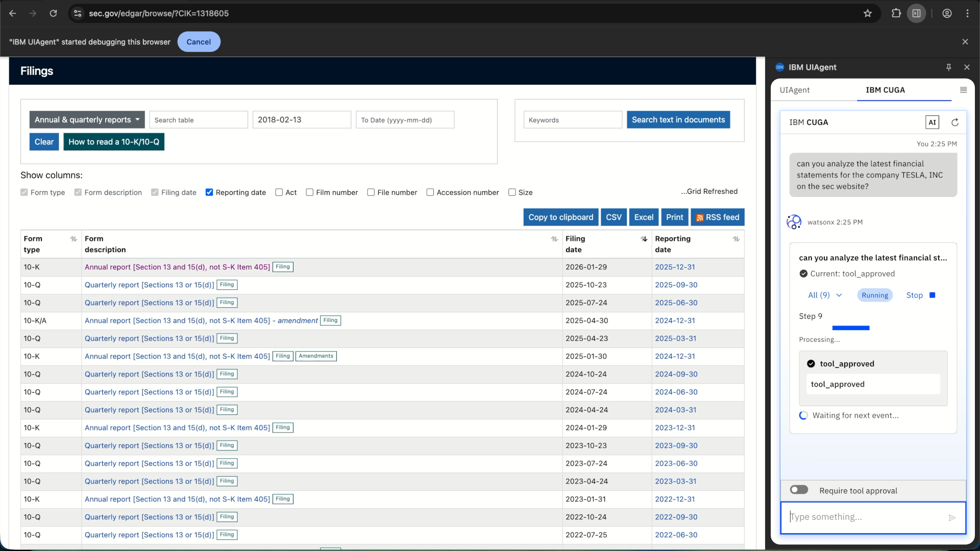The width and height of the screenshot is (980, 551).
Task: Close the IBM UIAgent side panel
Action: [967, 67]
